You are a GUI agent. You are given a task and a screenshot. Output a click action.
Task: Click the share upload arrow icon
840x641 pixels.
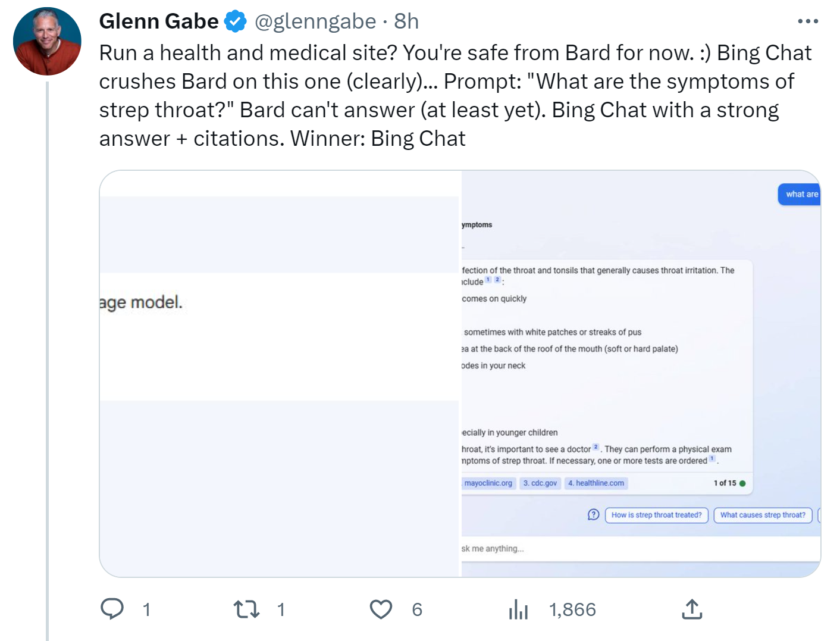692,609
